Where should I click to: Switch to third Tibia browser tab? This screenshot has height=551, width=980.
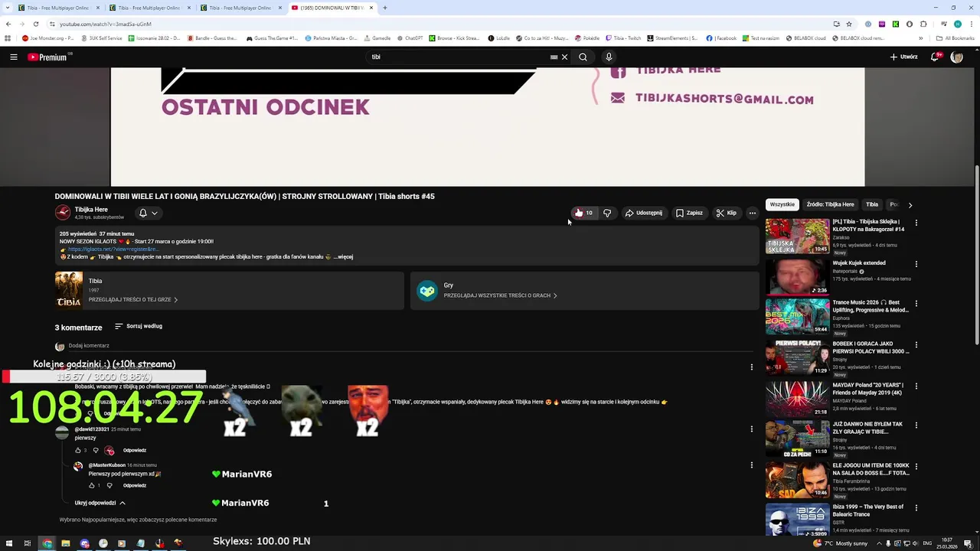(x=240, y=8)
